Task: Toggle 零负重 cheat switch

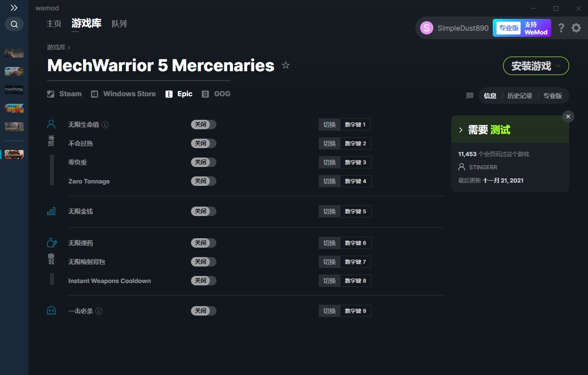Action: 204,162
